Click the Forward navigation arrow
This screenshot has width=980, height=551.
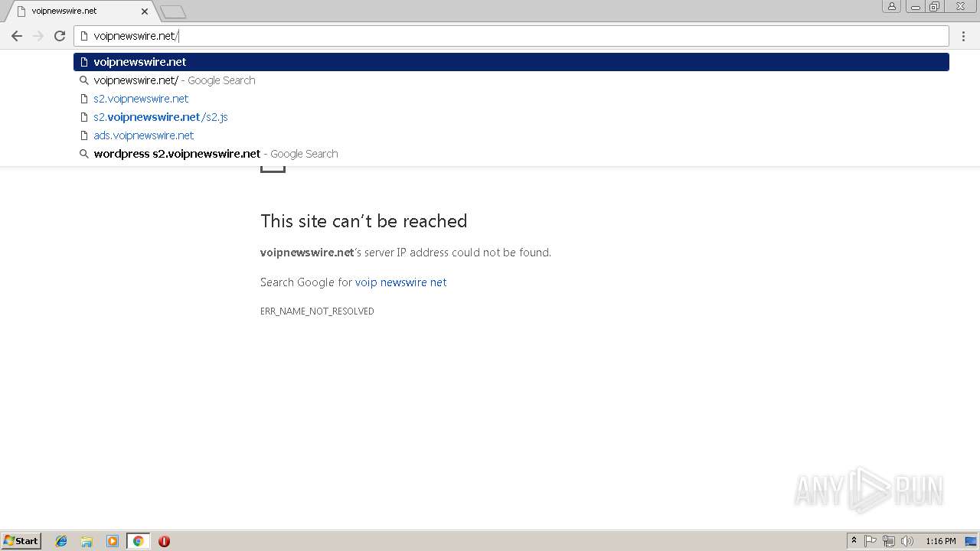pyautogui.click(x=38, y=36)
